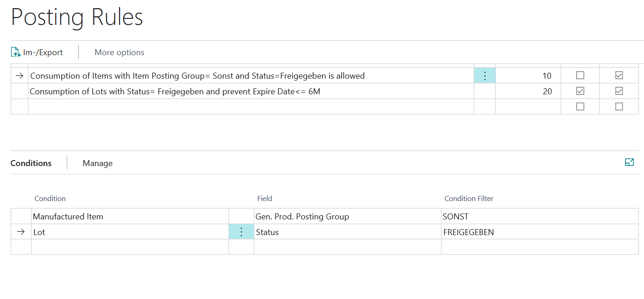Edit the FREIGEGEBEN condition filter cell

click(540, 232)
